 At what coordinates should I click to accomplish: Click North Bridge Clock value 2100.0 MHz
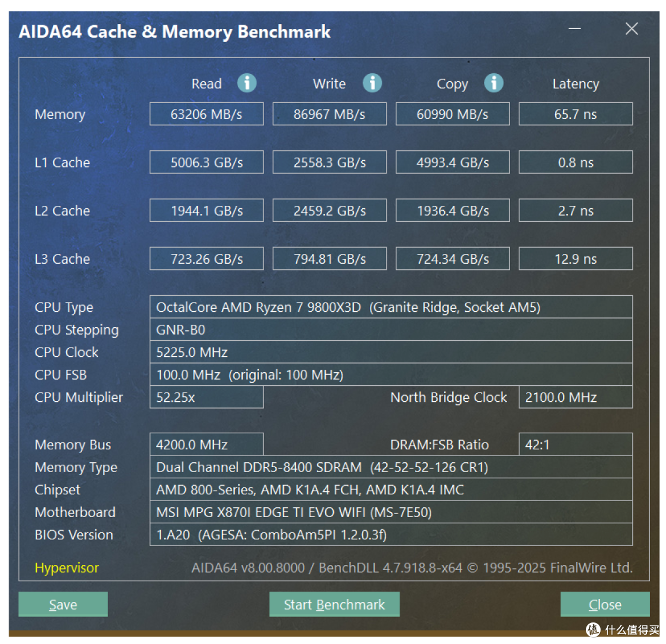(x=575, y=397)
